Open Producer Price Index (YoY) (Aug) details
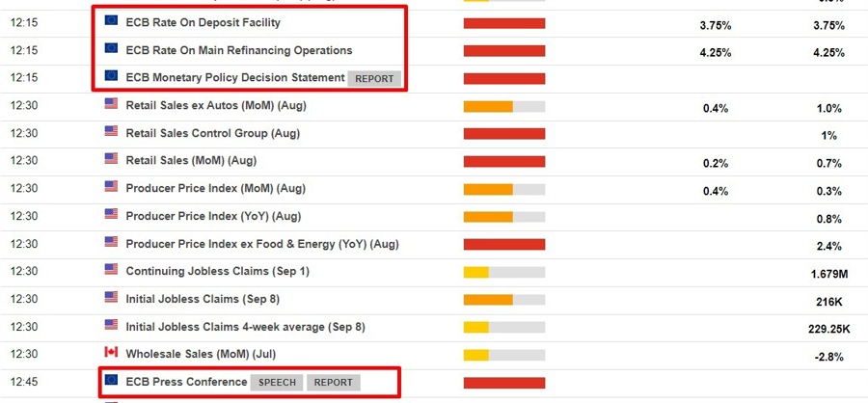 pyautogui.click(x=213, y=216)
